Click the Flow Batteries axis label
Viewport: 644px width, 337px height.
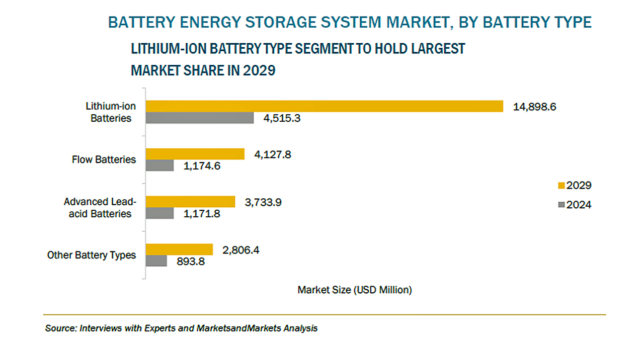(104, 159)
